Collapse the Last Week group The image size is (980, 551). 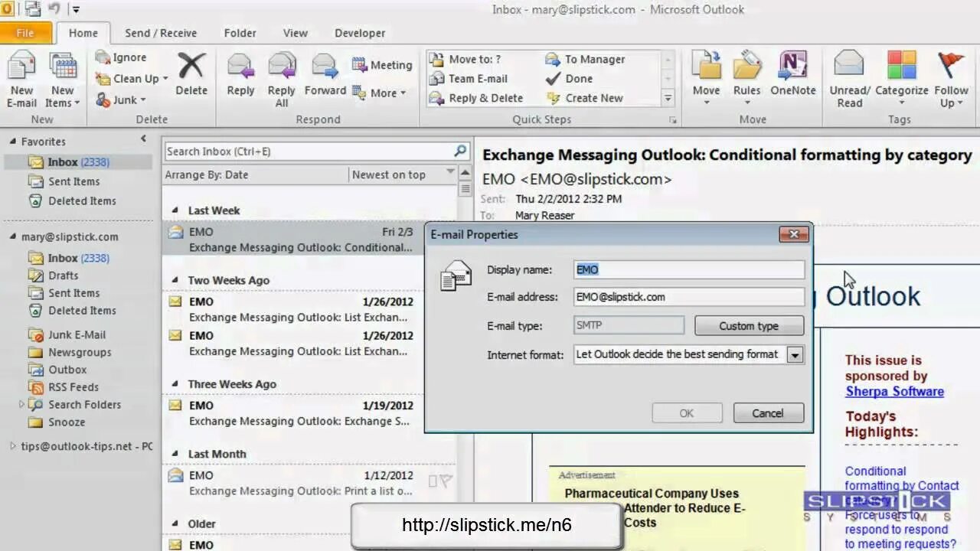(x=175, y=210)
